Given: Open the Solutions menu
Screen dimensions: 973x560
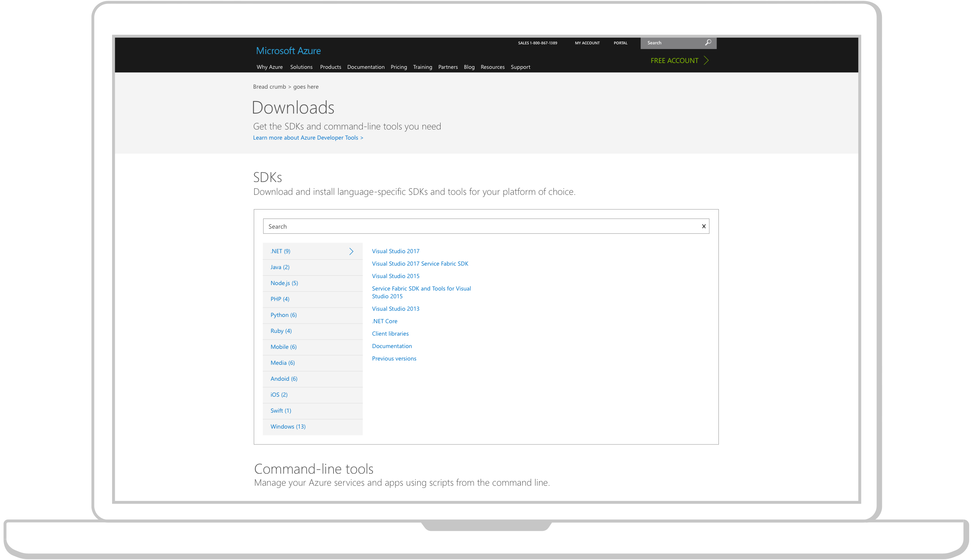Looking at the screenshot, I should pyautogui.click(x=301, y=67).
